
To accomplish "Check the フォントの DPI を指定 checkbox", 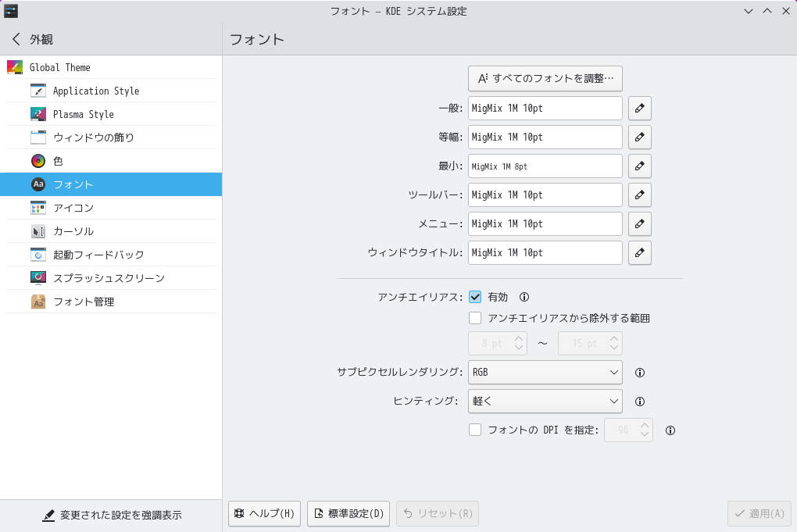I will [x=475, y=430].
